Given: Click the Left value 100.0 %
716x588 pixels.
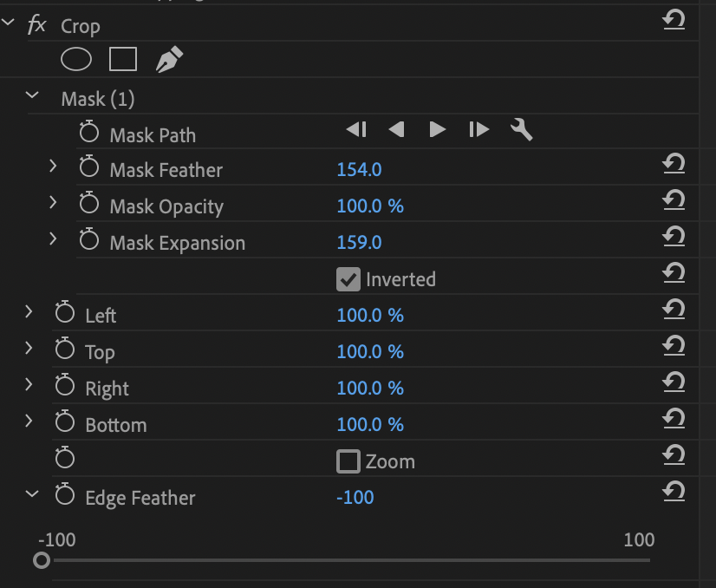Looking at the screenshot, I should (x=370, y=315).
